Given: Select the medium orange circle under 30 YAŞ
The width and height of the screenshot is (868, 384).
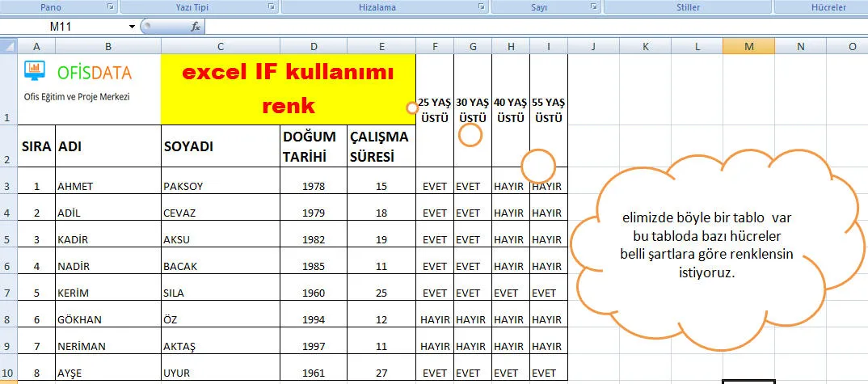Looking at the screenshot, I should point(470,134).
